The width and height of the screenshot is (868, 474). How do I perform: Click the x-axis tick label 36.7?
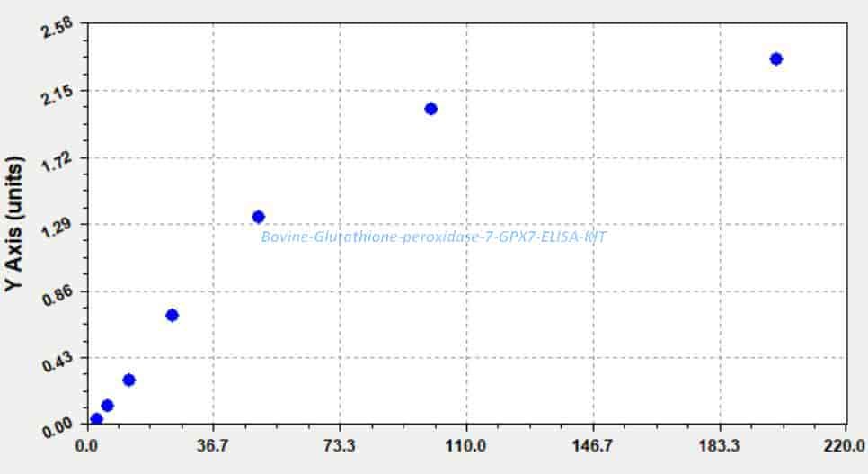tap(213, 446)
